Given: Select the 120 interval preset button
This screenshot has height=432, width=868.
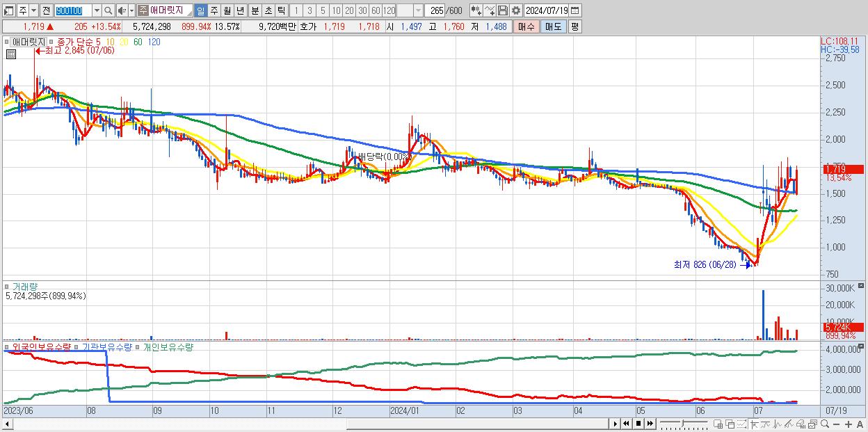Looking at the screenshot, I should [389, 10].
